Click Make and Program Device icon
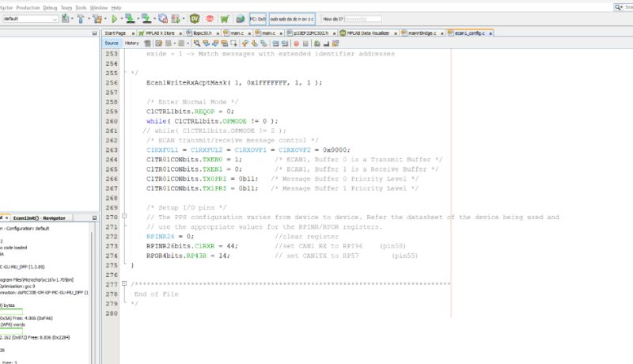The width and height of the screenshot is (633, 364). [x=130, y=18]
